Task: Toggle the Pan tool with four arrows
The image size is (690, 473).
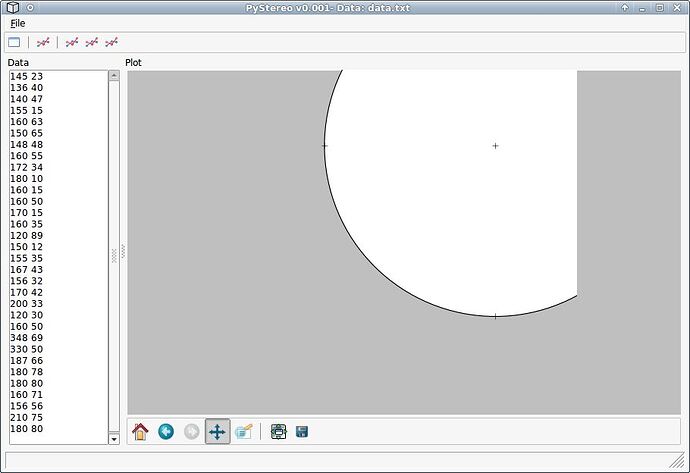Action: click(x=217, y=432)
